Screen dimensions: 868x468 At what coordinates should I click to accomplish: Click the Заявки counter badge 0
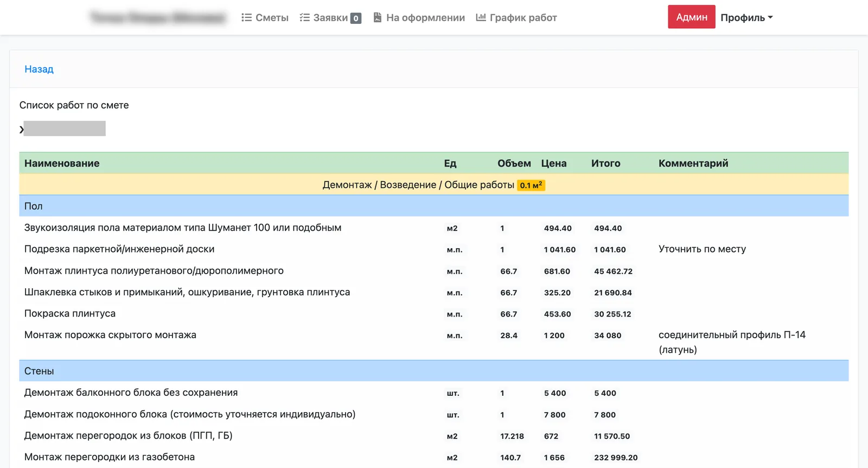[x=356, y=18]
